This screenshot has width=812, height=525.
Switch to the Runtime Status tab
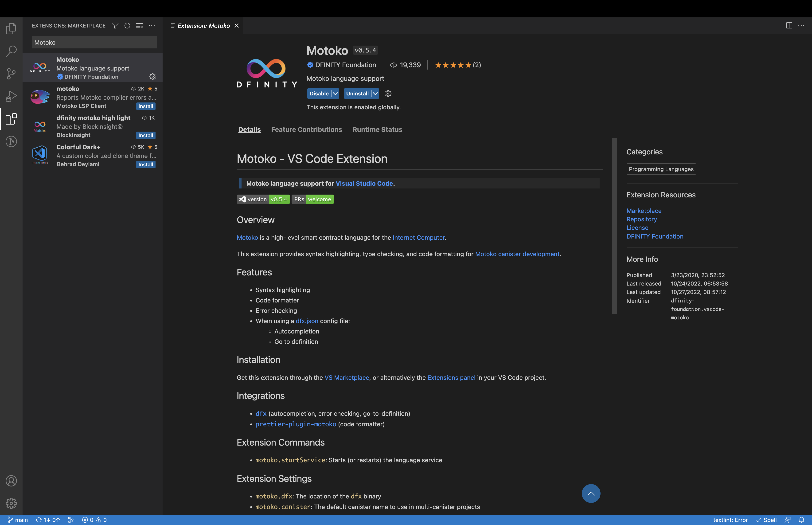tap(377, 129)
